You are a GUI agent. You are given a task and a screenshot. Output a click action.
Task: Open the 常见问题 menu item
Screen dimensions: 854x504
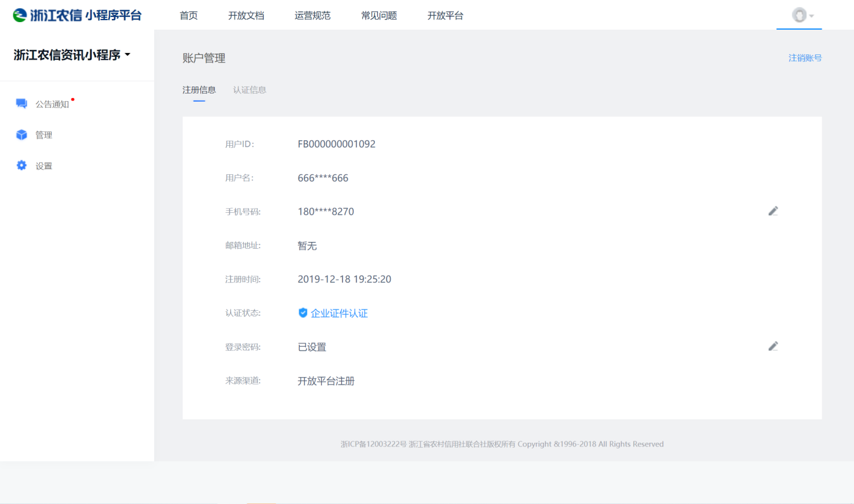379,16
